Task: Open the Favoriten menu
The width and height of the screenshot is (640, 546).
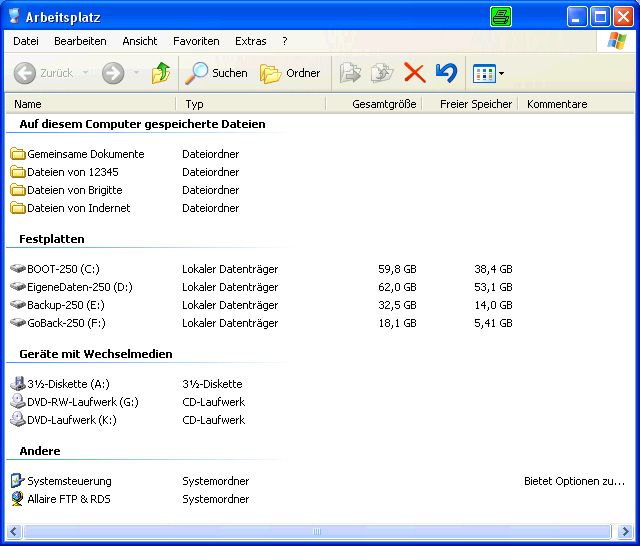Action: (x=196, y=41)
